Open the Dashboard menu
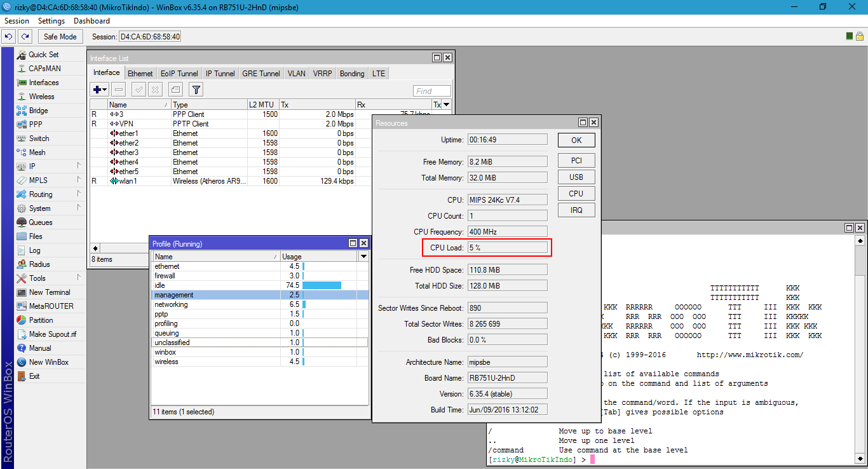This screenshot has height=469, width=868. (92, 21)
